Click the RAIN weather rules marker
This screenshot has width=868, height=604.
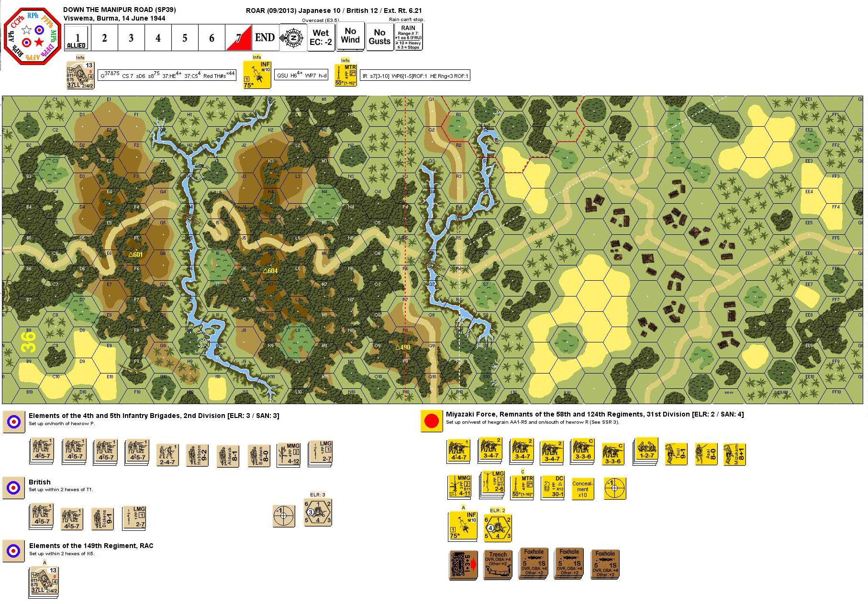(408, 37)
